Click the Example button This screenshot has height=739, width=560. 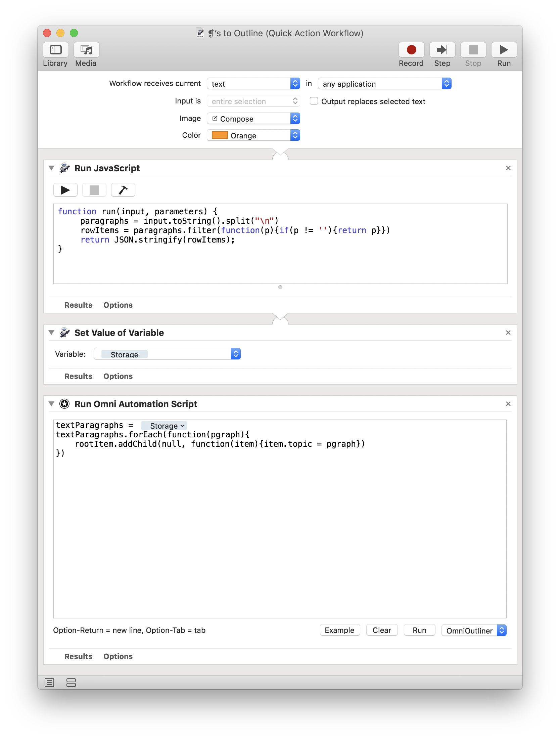click(x=339, y=630)
